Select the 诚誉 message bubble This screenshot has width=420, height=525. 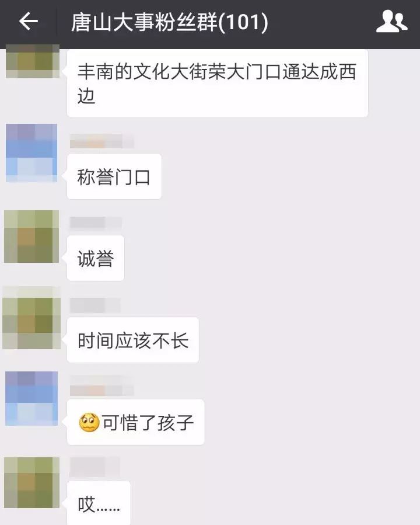96,258
